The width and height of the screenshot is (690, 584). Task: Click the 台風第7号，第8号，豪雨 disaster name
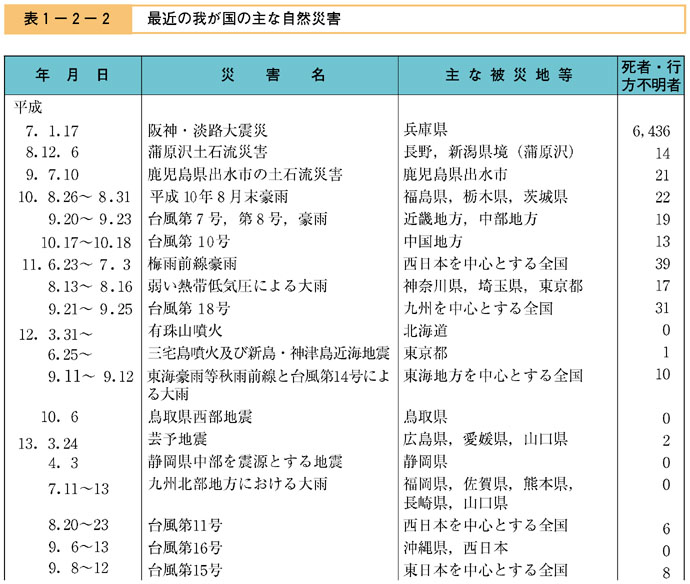click(x=238, y=219)
